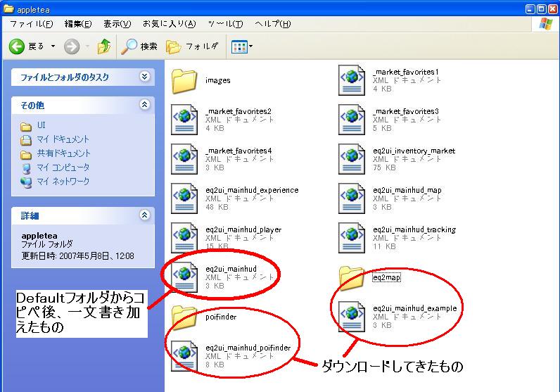Open the お気に入り(A) menu
The image size is (560, 392).
click(x=168, y=24)
